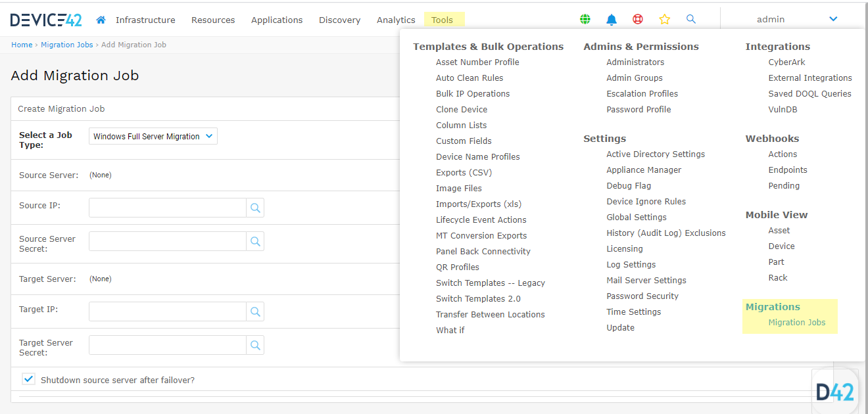Open the Tools menu
This screenshot has width=868, height=414.
pyautogui.click(x=442, y=20)
